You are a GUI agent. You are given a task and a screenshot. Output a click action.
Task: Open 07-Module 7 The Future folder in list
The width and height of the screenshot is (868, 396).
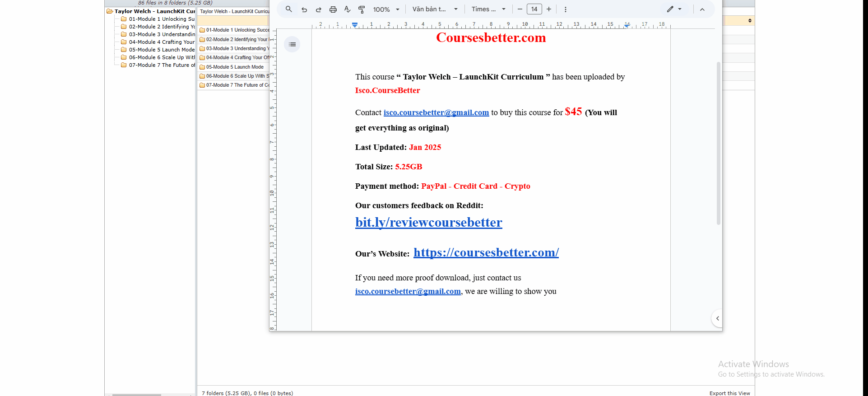[234, 85]
